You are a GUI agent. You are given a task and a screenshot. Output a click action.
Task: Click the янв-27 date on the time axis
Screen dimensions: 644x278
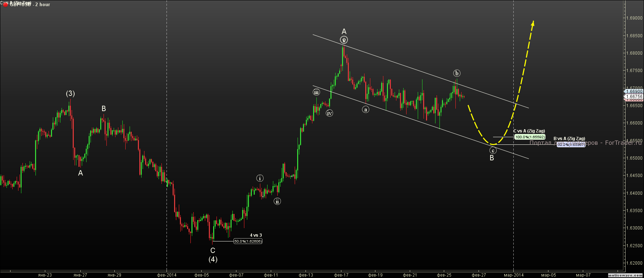click(80, 275)
